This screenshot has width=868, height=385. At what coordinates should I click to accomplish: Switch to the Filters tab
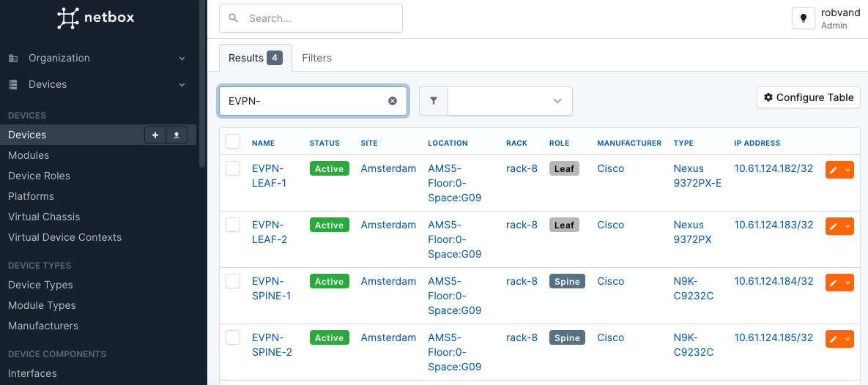coord(316,58)
